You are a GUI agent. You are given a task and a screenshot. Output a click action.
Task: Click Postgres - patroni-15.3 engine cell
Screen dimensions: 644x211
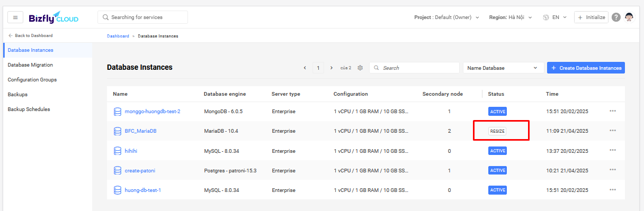[x=230, y=170]
